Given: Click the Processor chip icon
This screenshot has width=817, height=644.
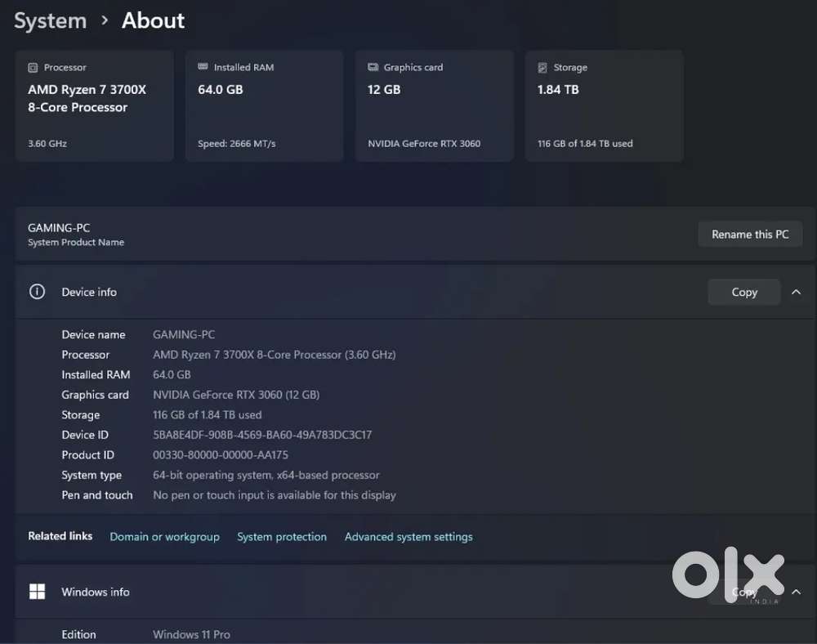Looking at the screenshot, I should click(33, 68).
